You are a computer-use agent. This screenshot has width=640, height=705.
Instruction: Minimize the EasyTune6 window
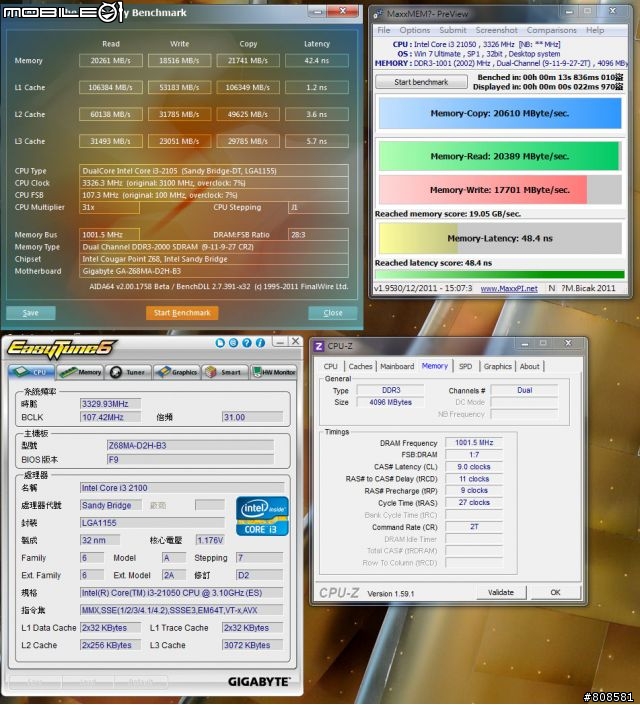(x=280, y=343)
